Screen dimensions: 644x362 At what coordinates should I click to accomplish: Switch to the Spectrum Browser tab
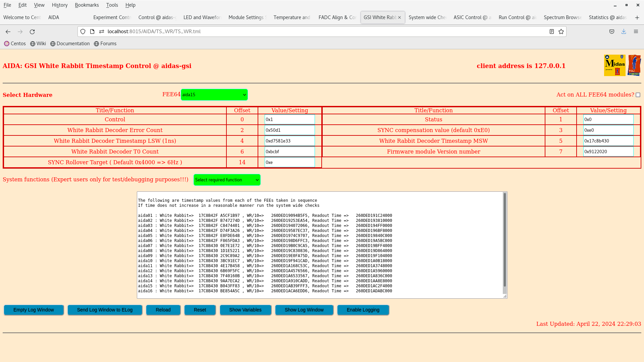(x=562, y=17)
